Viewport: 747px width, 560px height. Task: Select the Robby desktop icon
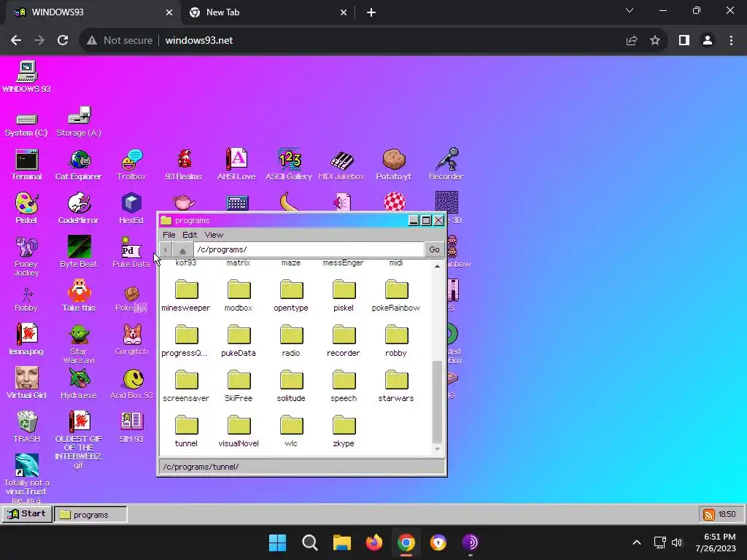(27, 300)
